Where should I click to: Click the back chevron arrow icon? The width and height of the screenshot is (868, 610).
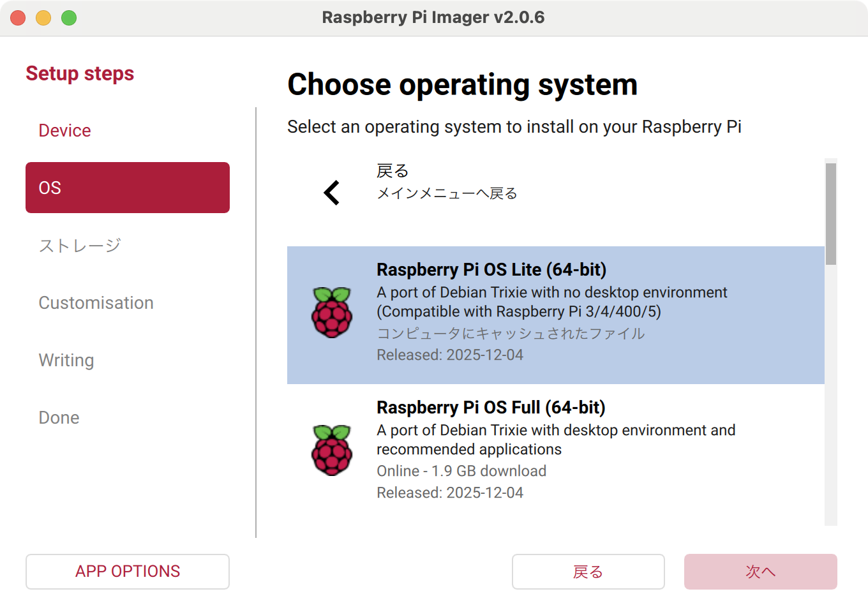(x=331, y=192)
